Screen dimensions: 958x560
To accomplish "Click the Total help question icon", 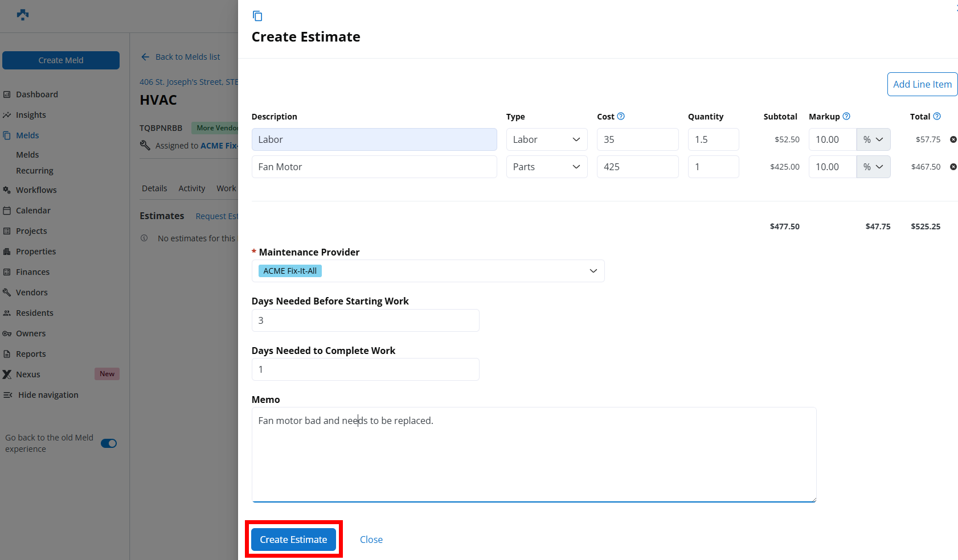I will [x=937, y=116].
